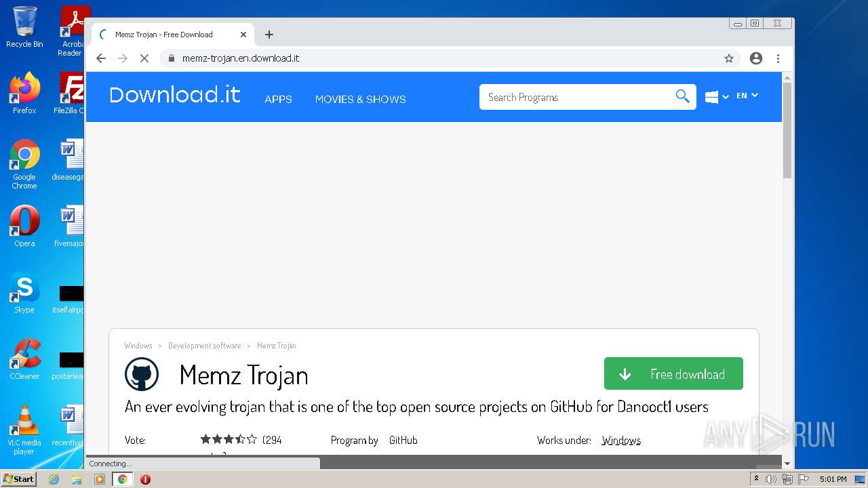Open the taskbar media player icon
The height and width of the screenshot is (488, 868).
point(100,479)
